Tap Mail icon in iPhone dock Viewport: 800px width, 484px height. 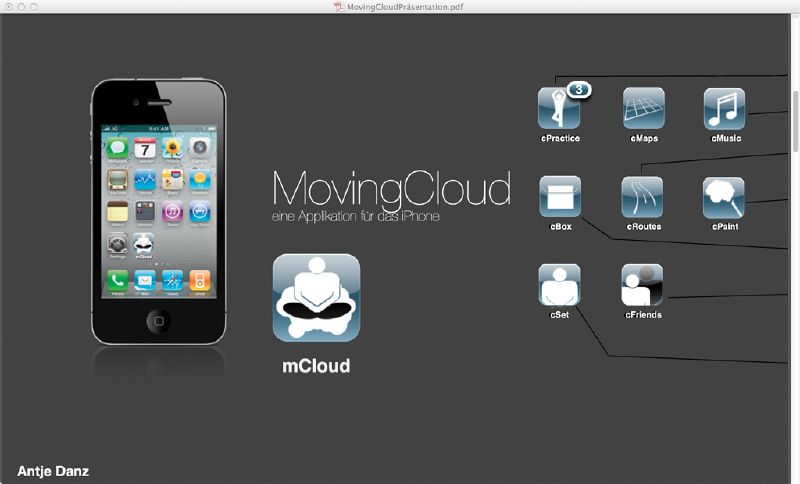click(145, 281)
